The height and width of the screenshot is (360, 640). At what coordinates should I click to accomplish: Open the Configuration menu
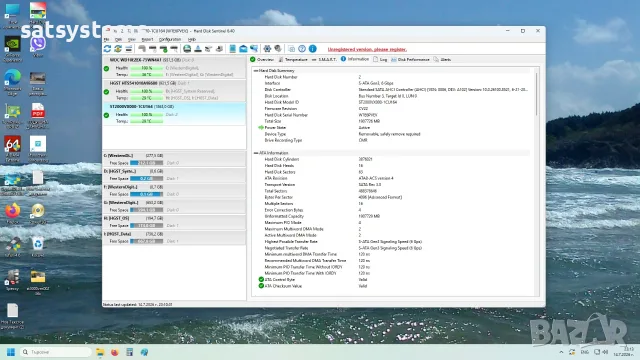pyautogui.click(x=170, y=40)
